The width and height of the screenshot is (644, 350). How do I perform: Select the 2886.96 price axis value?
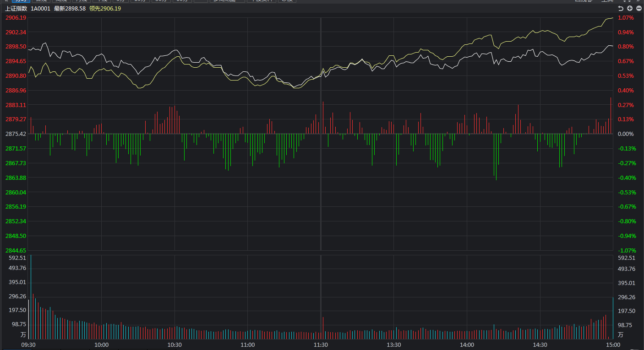(16, 90)
